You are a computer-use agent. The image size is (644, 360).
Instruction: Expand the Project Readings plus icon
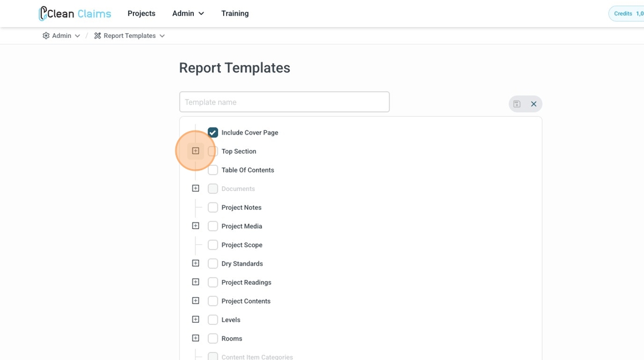(195, 282)
